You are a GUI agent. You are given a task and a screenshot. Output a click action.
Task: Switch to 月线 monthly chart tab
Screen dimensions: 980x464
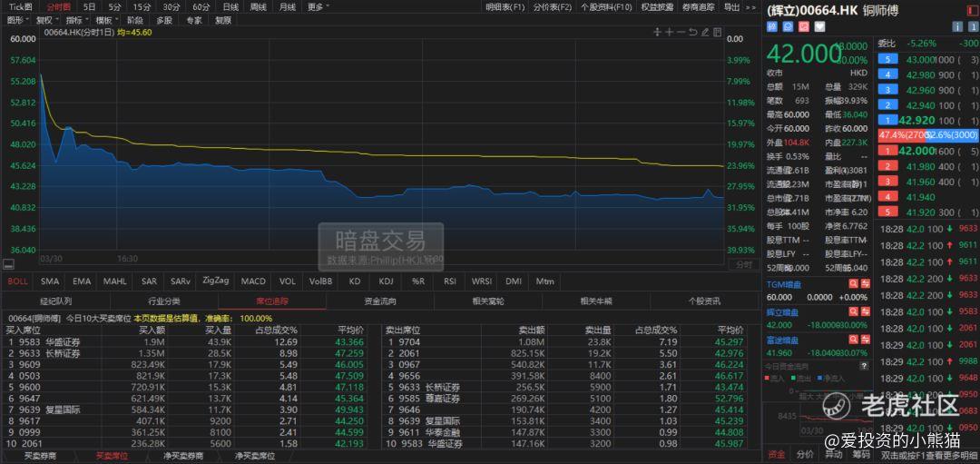tap(287, 7)
